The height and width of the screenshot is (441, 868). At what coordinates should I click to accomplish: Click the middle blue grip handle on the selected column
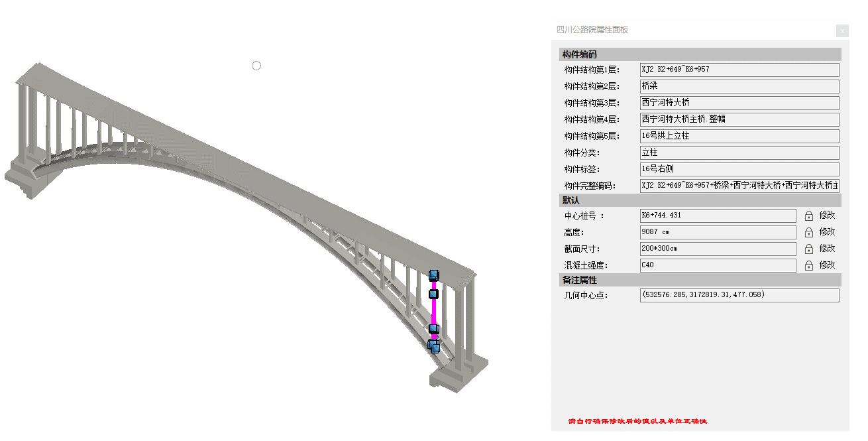click(x=434, y=292)
